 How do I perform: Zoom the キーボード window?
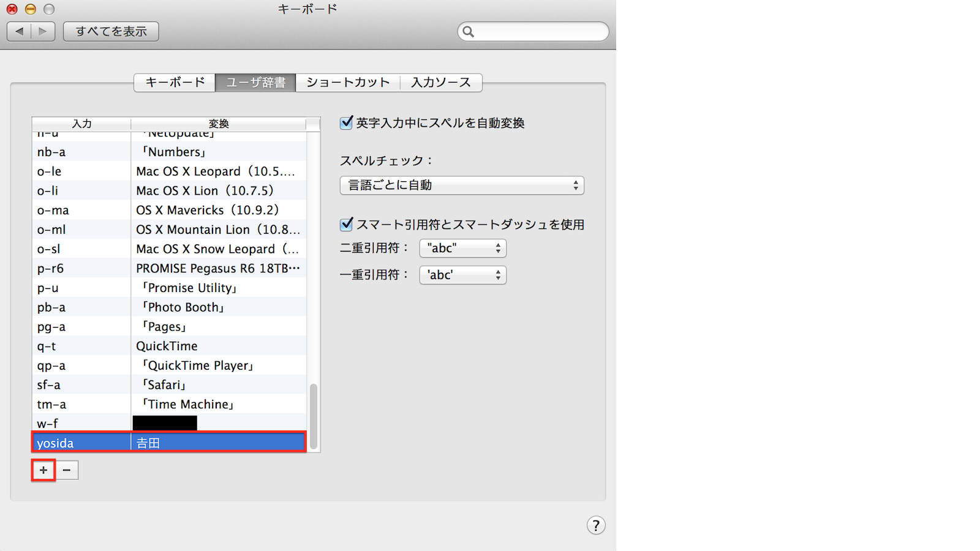pos(49,9)
